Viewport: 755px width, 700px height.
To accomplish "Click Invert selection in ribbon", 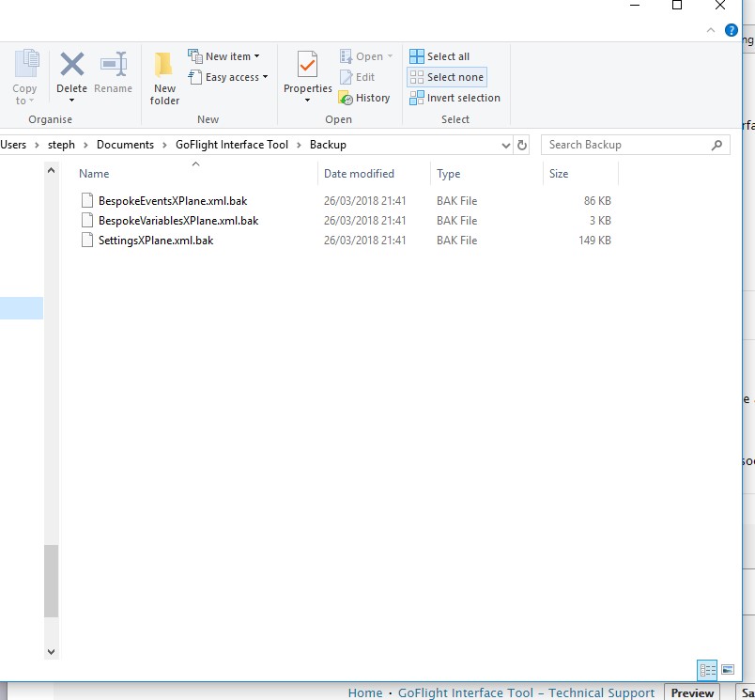I will pos(455,98).
